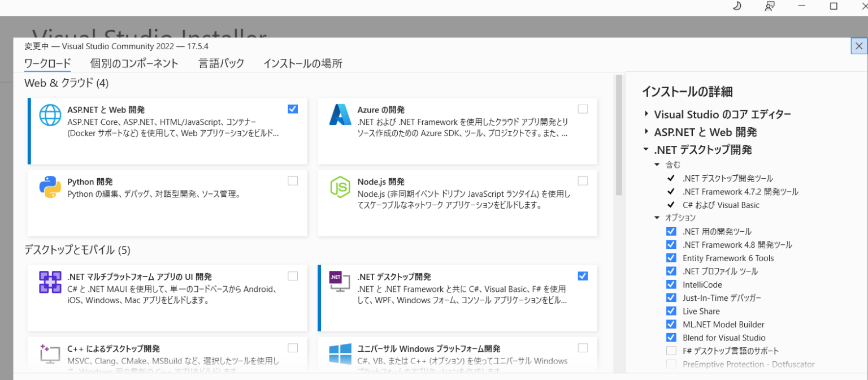This screenshot has width=868, height=380.
Task: Expand Visual Studio のコア エディター details
Action: click(x=646, y=114)
